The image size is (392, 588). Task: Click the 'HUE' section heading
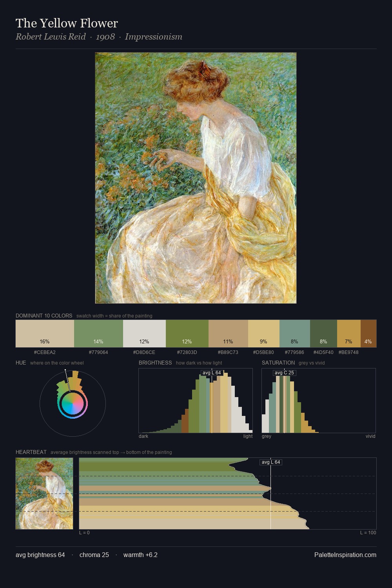(x=21, y=363)
